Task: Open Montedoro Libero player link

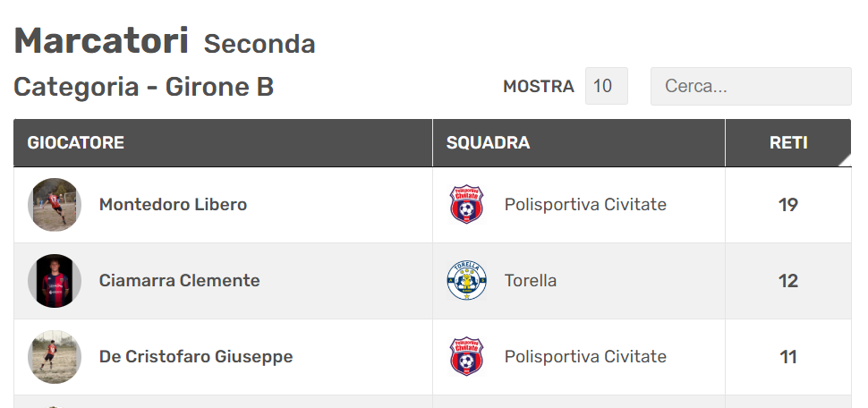Action: click(173, 205)
